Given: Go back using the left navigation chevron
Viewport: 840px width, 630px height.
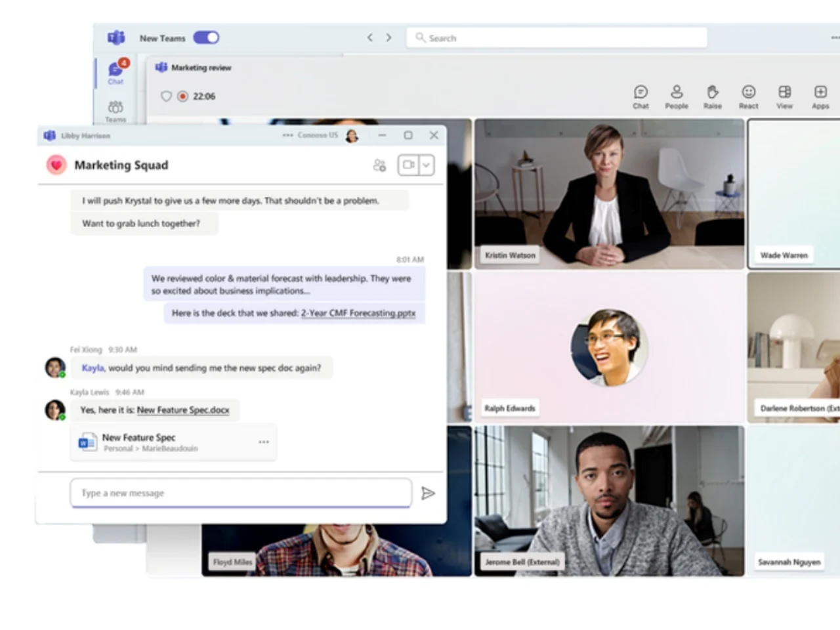Looking at the screenshot, I should 369,37.
